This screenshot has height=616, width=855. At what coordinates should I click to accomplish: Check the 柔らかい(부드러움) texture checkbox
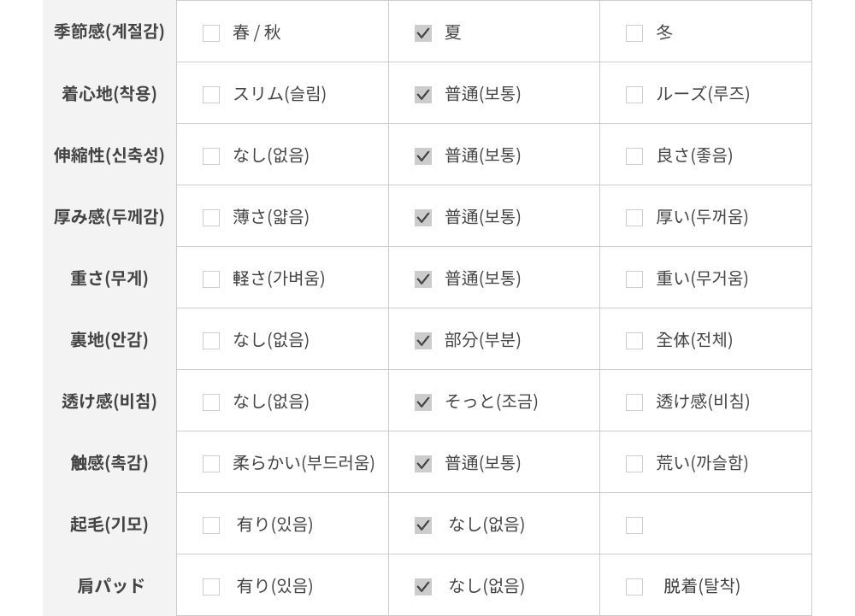pyautogui.click(x=211, y=464)
